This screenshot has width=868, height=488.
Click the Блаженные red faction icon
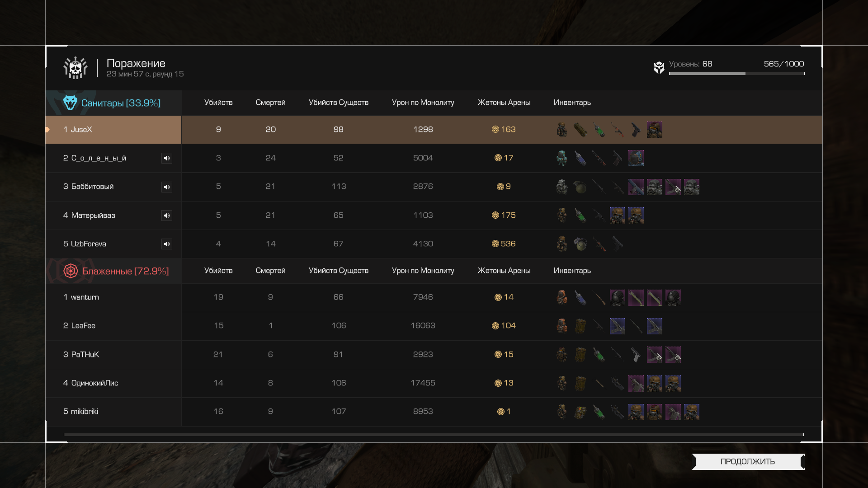(x=71, y=271)
